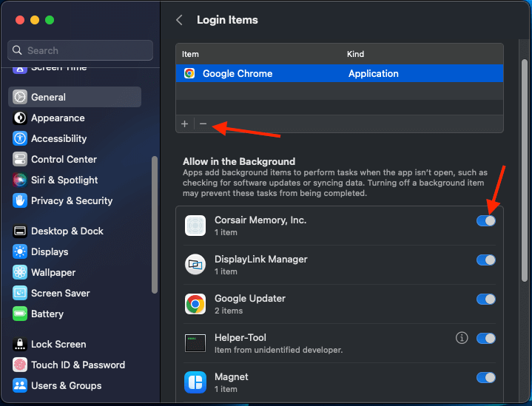The image size is (532, 406).
Task: Click 'Item from unidentified developer.' text
Action: (278, 350)
